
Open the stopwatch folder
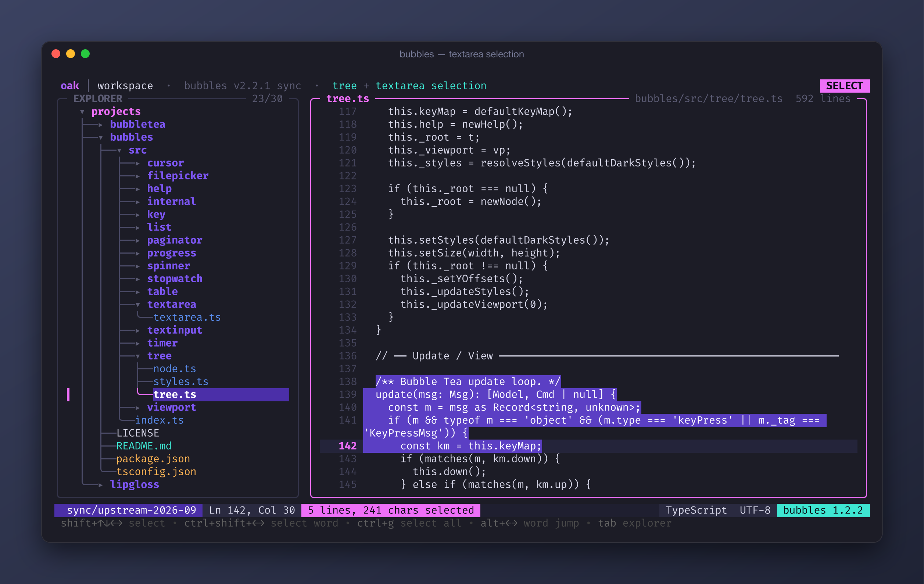[x=175, y=279]
